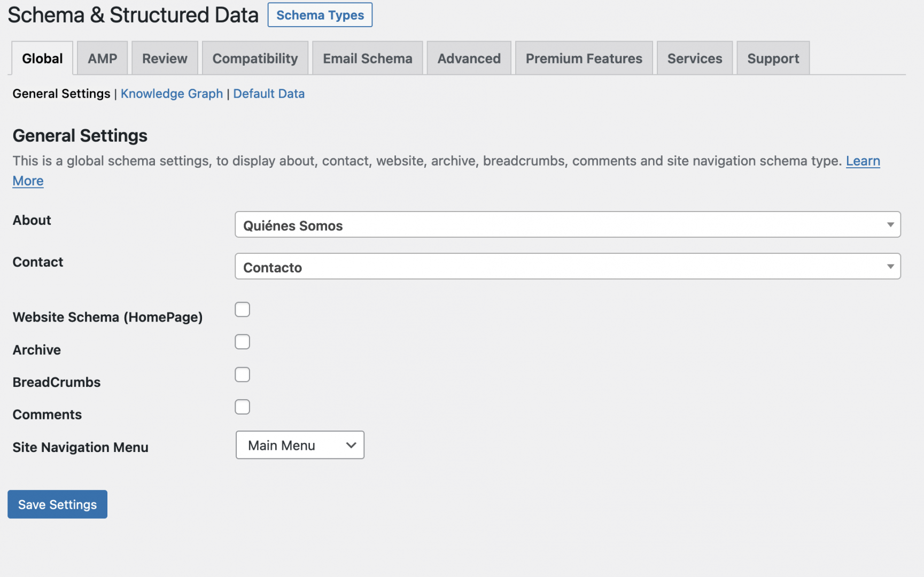Click the Website Schema (HomePage) label
Image resolution: width=924 pixels, height=577 pixels.
pyautogui.click(x=108, y=317)
